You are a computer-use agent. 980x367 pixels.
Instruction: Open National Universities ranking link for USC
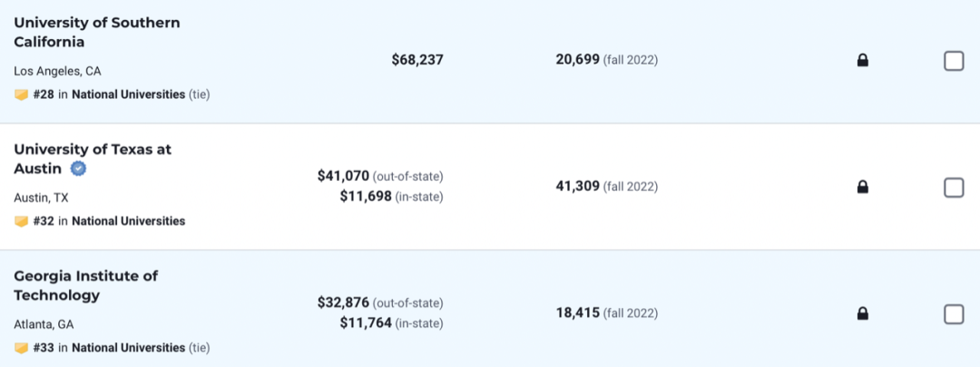pos(128,94)
